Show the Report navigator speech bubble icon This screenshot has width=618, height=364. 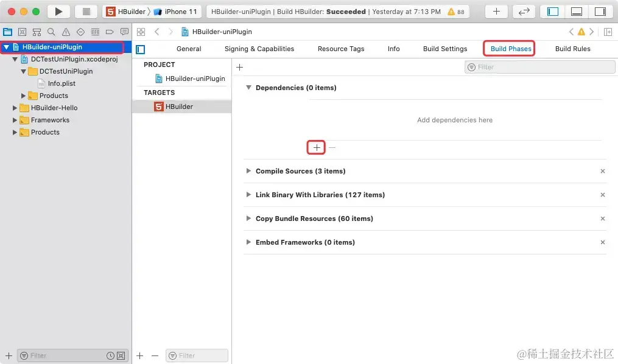[x=124, y=32]
